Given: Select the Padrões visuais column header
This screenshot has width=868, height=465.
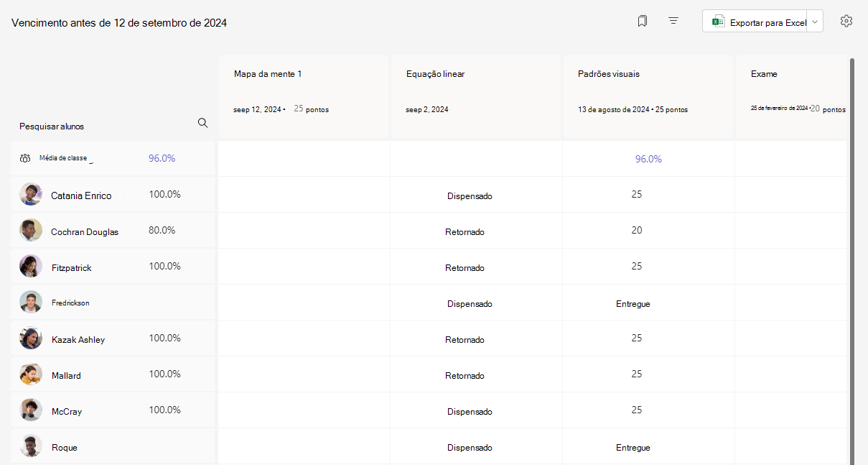Looking at the screenshot, I should click(x=648, y=96).
